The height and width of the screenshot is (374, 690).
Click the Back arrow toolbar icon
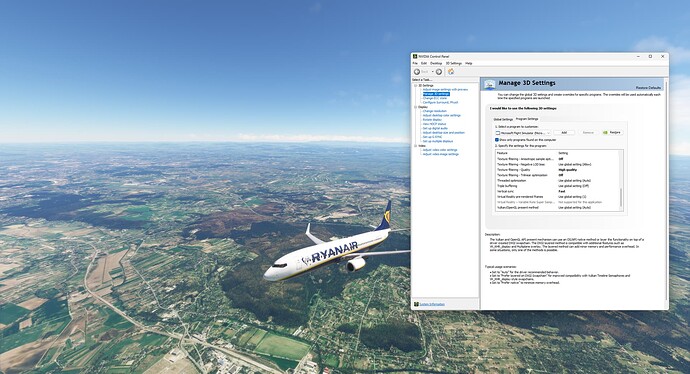click(x=417, y=72)
